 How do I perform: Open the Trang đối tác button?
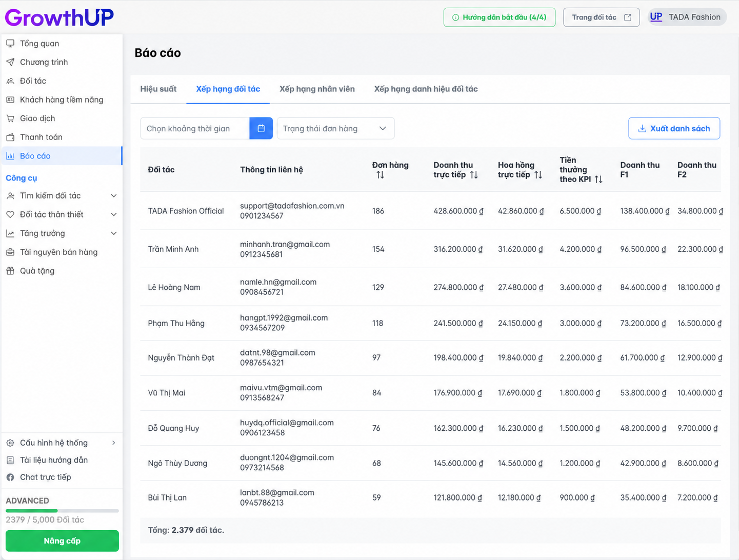point(602,17)
